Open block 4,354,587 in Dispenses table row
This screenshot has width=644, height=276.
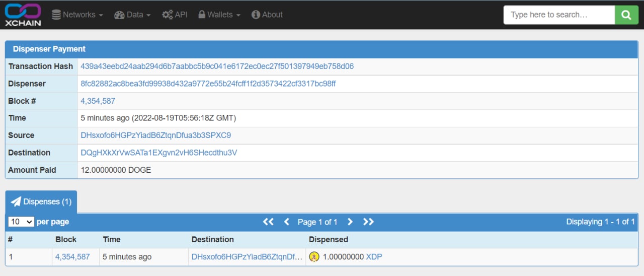[x=72, y=257]
